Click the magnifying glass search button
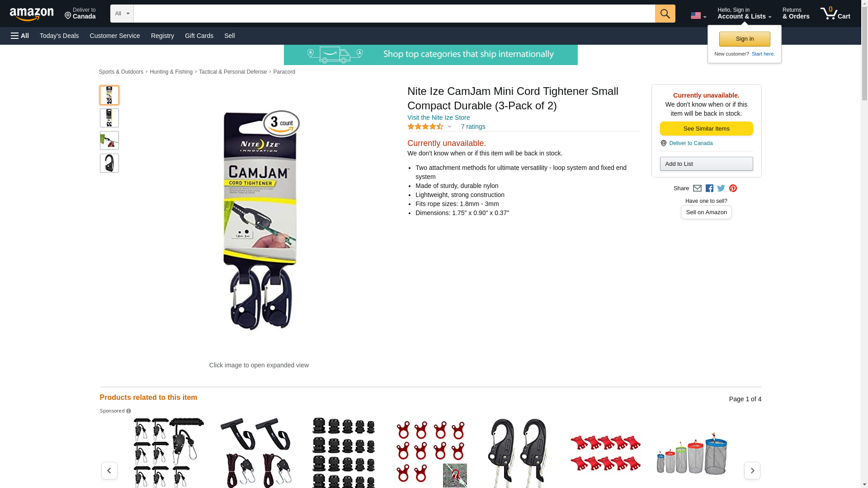The width and height of the screenshot is (868, 488). (x=665, y=14)
